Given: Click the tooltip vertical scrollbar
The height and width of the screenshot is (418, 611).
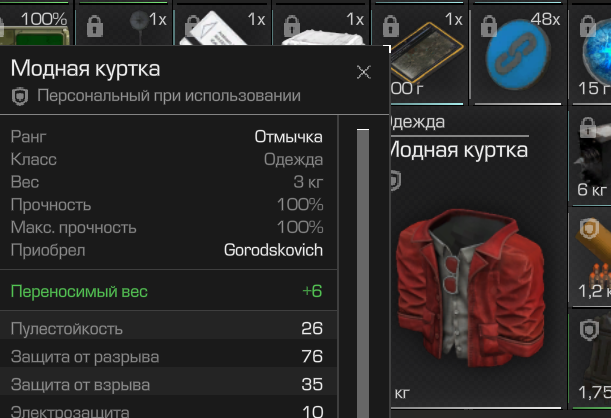Looking at the screenshot, I should (x=363, y=273).
